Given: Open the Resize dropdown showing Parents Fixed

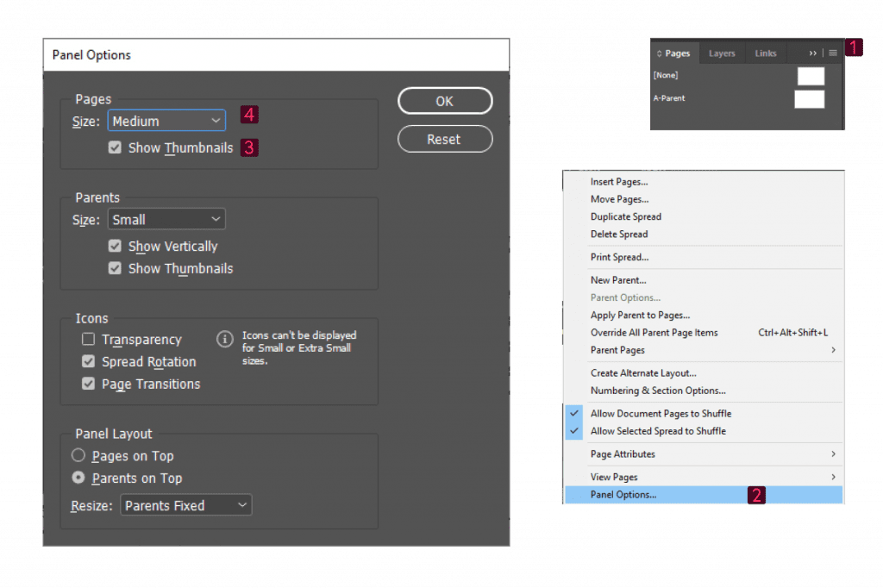Looking at the screenshot, I should point(185,504).
